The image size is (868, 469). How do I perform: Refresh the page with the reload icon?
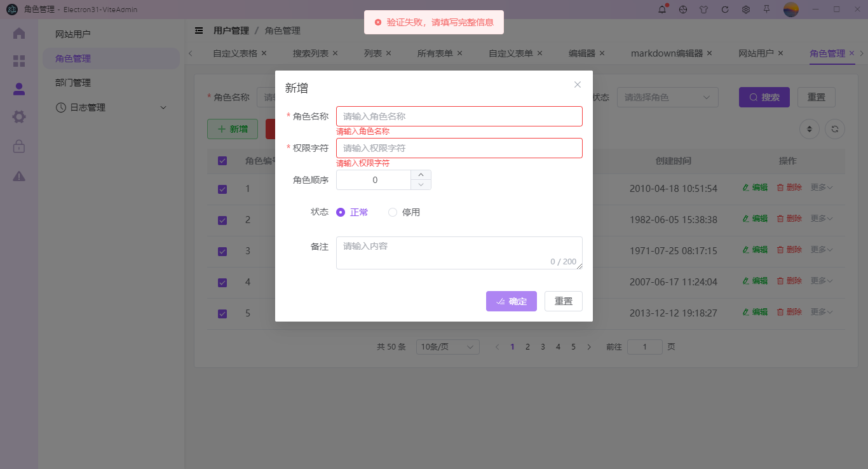(724, 10)
